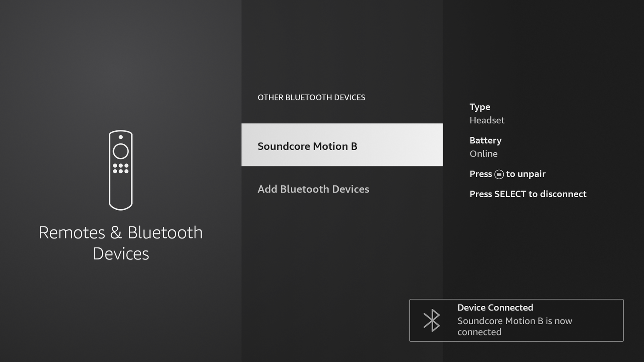Click the "Devices" second line of the page title
The width and height of the screenshot is (644, 362).
click(x=121, y=254)
